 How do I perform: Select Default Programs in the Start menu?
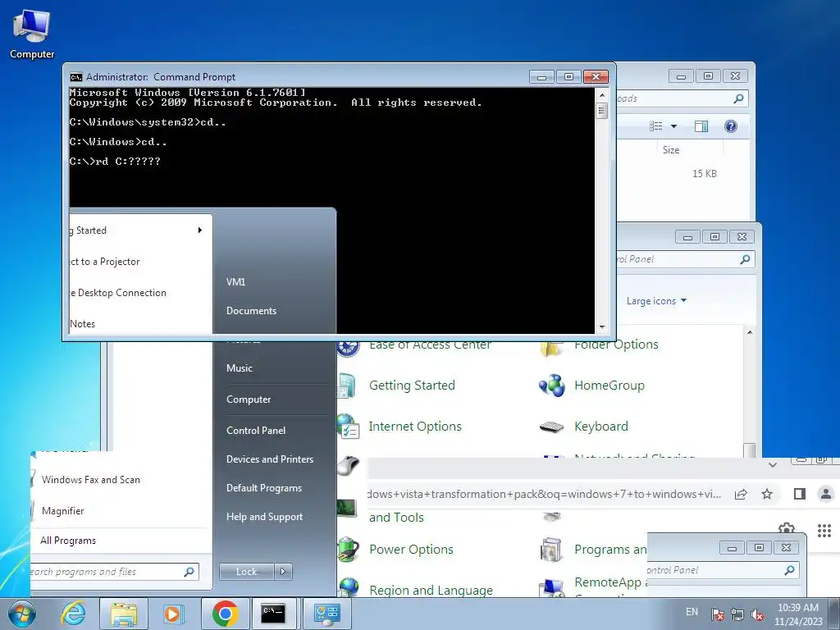(x=264, y=488)
